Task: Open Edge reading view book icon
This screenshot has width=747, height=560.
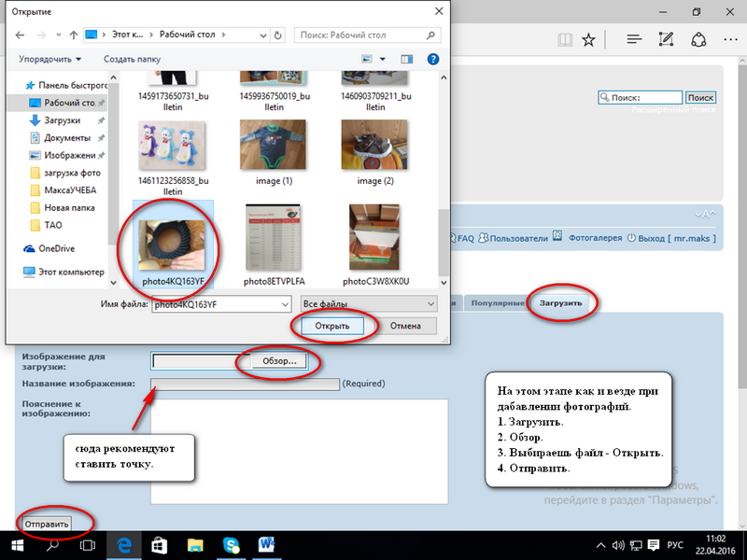Action: coord(564,40)
